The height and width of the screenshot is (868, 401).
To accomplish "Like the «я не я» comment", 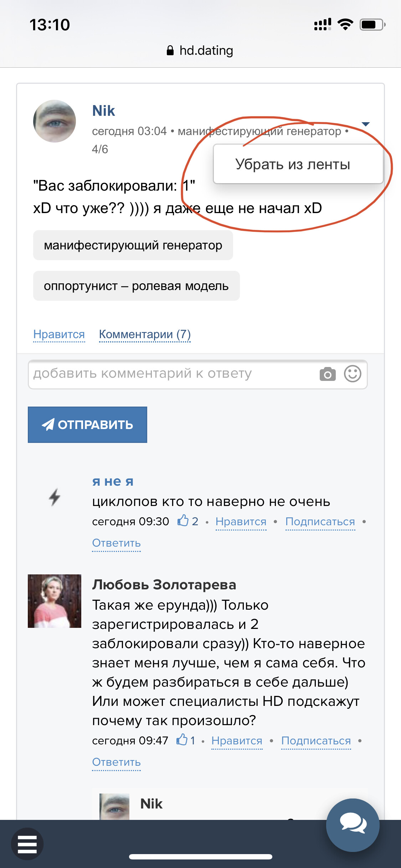I will point(241,522).
